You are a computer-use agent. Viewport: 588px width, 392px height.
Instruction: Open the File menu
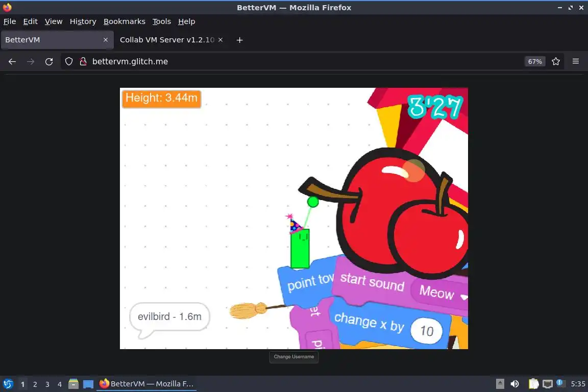point(10,21)
